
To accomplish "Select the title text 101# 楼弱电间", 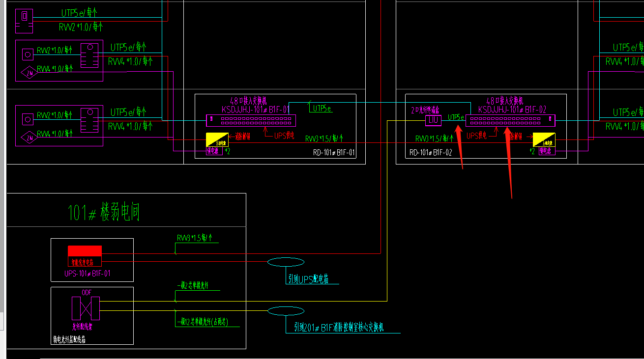I will [104, 213].
